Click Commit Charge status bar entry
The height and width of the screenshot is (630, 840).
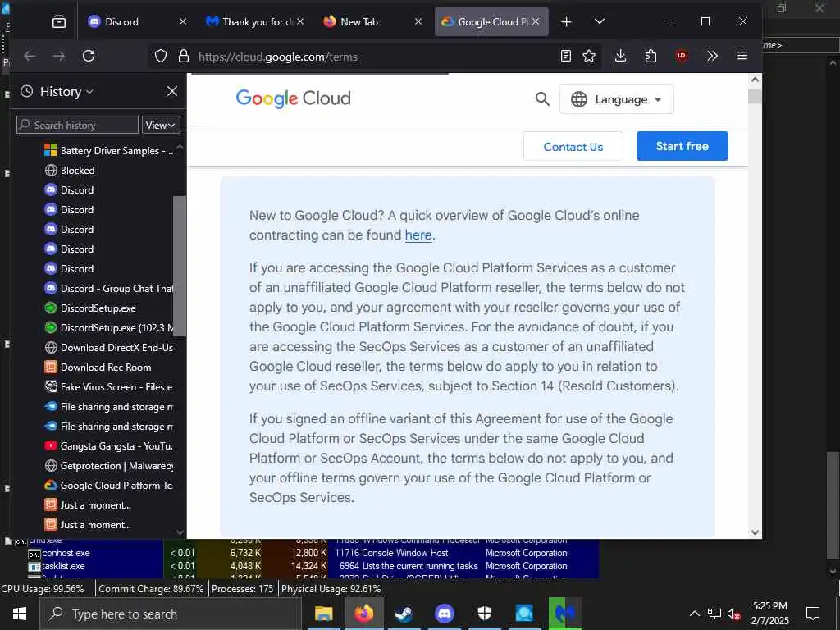point(151,589)
